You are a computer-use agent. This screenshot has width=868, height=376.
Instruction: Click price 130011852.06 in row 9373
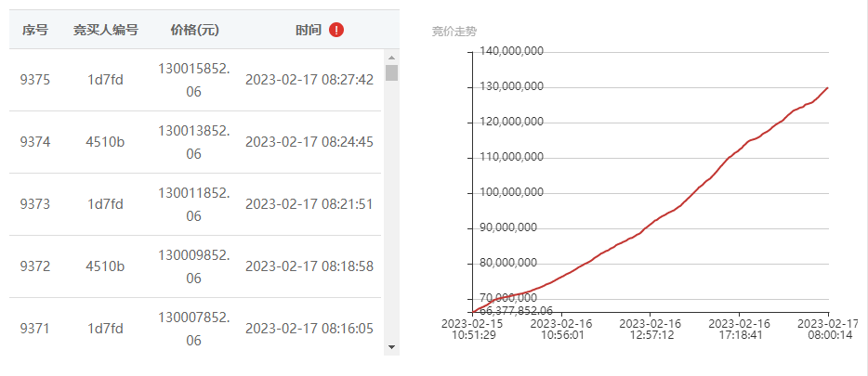tap(194, 204)
